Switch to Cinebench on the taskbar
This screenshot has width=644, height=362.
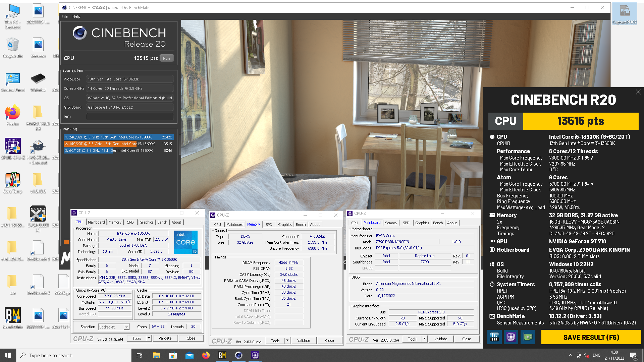pyautogui.click(x=238, y=355)
